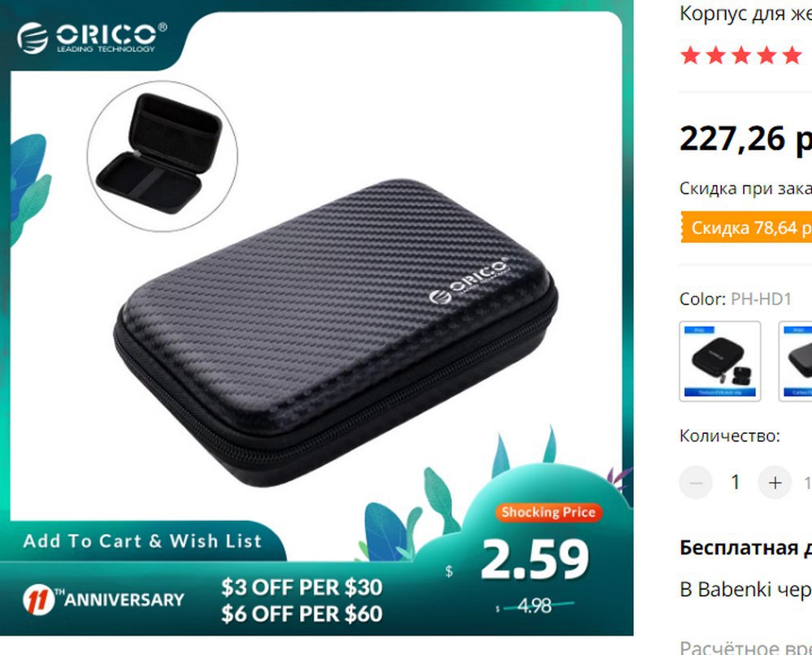Click the ORICO logo in the image corner
The width and height of the screenshot is (812, 655).
click(92, 38)
